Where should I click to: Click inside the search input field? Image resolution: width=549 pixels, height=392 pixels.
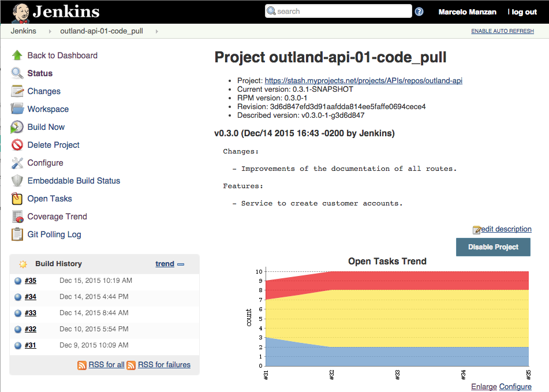click(x=338, y=11)
